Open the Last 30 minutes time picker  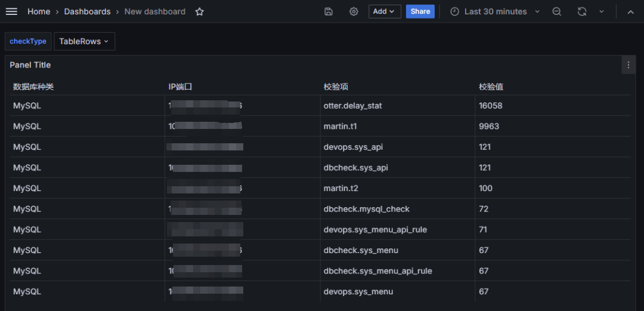495,11
